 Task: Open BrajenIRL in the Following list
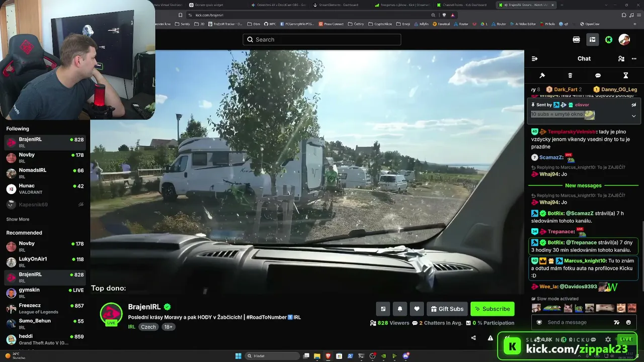pyautogui.click(x=45, y=142)
